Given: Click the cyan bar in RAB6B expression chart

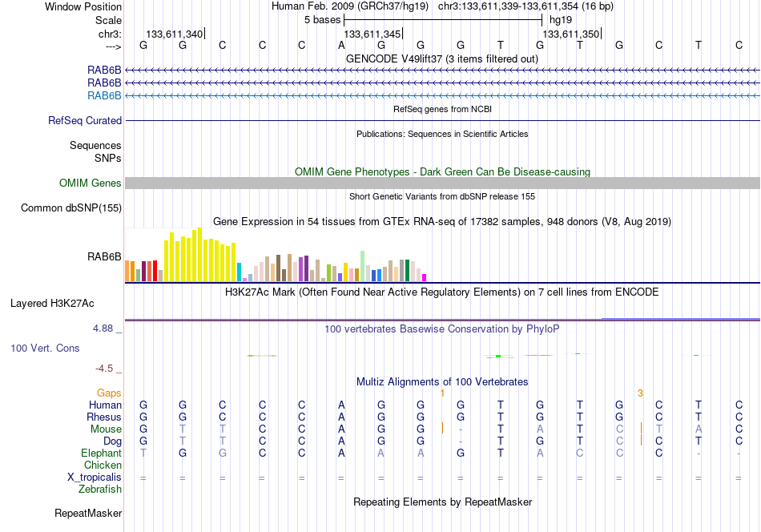Looking at the screenshot, I should tap(239, 272).
